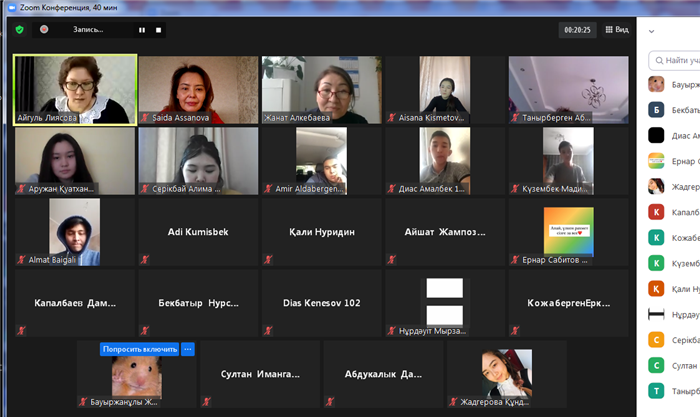The image size is (700, 417).
Task: Click orange C avatar for Серікбай
Action: (x=657, y=340)
